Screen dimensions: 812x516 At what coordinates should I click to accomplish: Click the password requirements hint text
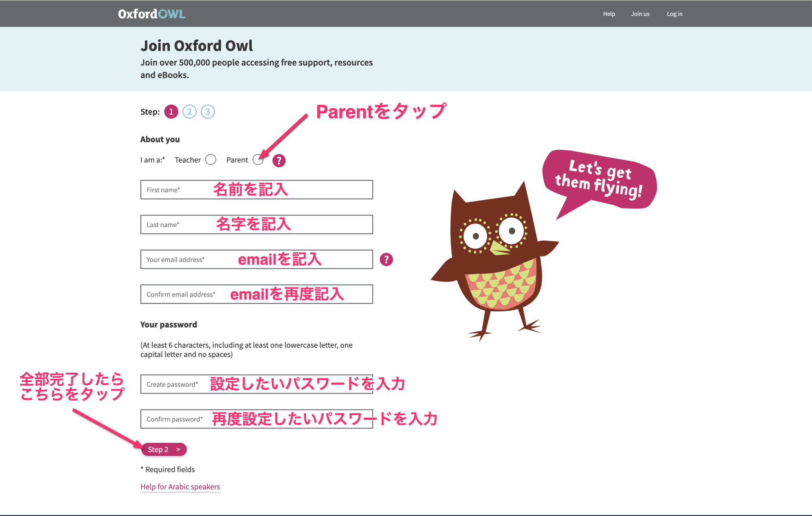(x=246, y=350)
